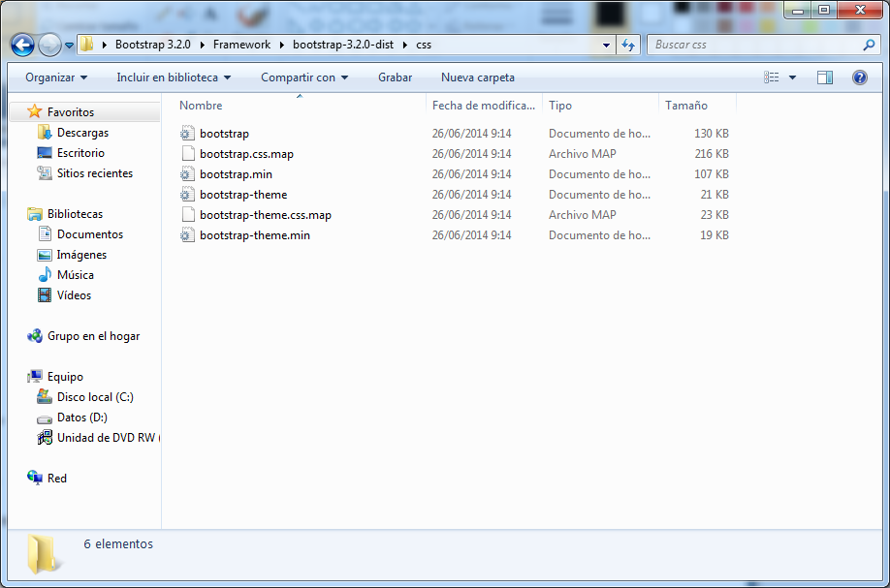890x588 pixels.
Task: Open the Compartir con menu
Action: (x=304, y=77)
